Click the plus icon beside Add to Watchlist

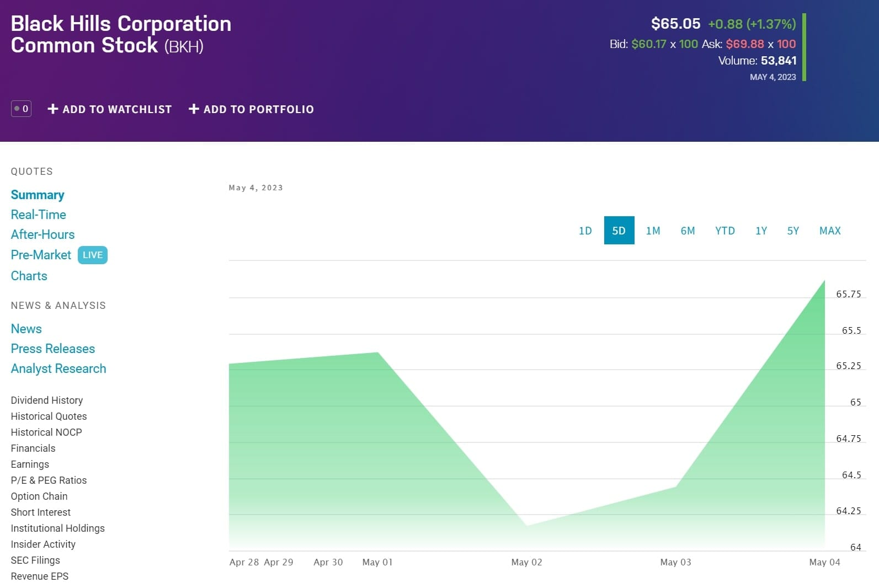point(53,109)
